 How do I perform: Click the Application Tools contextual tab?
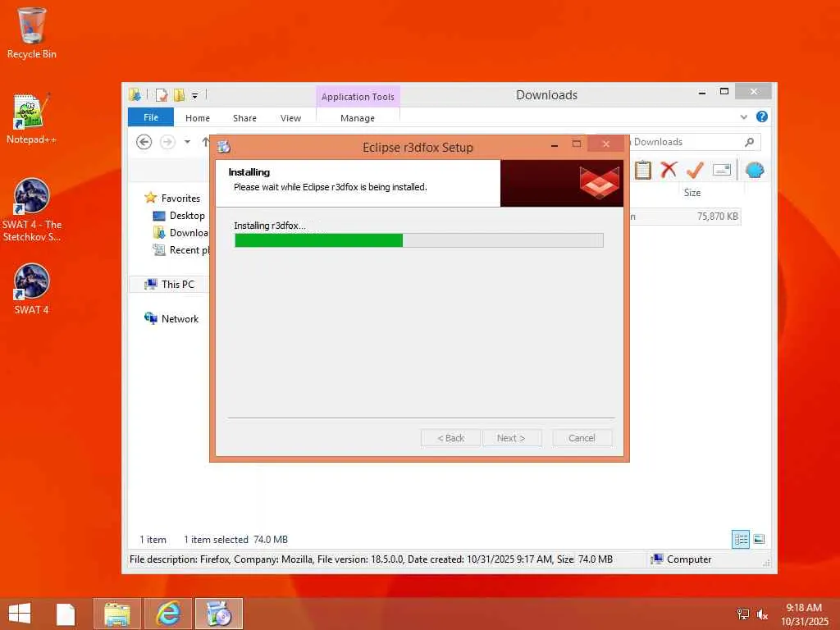(358, 97)
